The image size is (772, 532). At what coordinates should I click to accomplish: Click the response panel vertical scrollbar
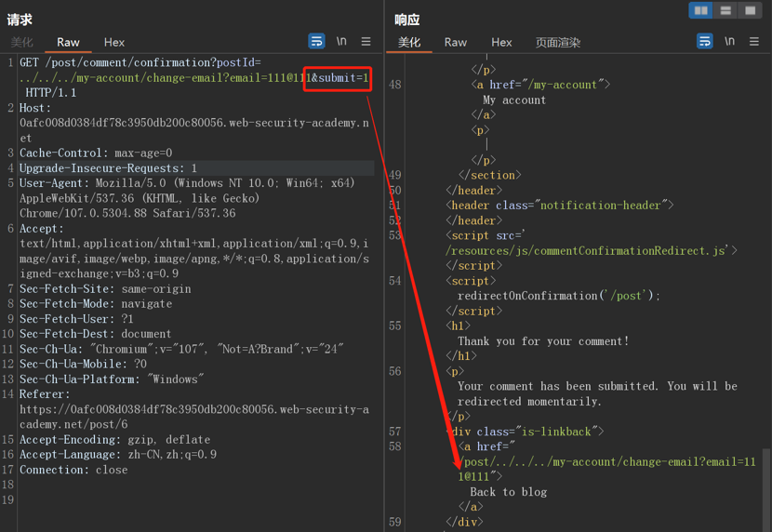(x=765, y=489)
